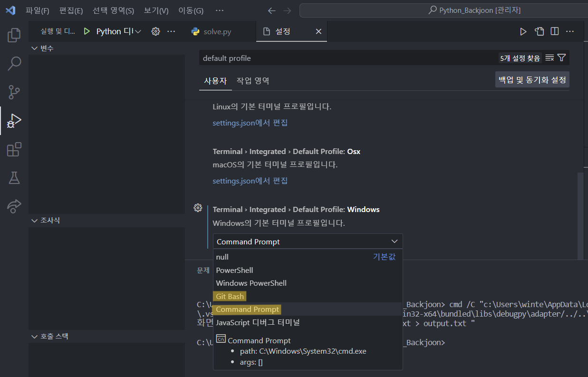Open settings.json link under Linux profile
588x377 pixels.
250,123
